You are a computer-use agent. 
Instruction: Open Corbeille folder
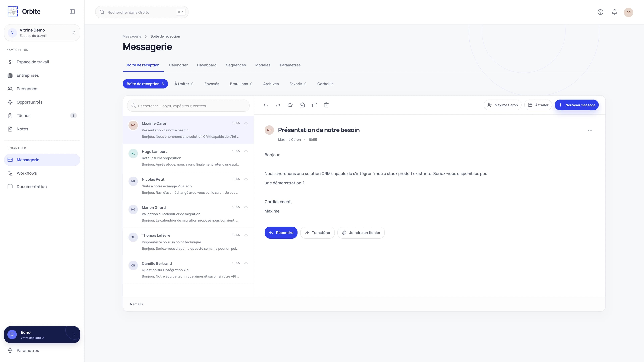325,84
